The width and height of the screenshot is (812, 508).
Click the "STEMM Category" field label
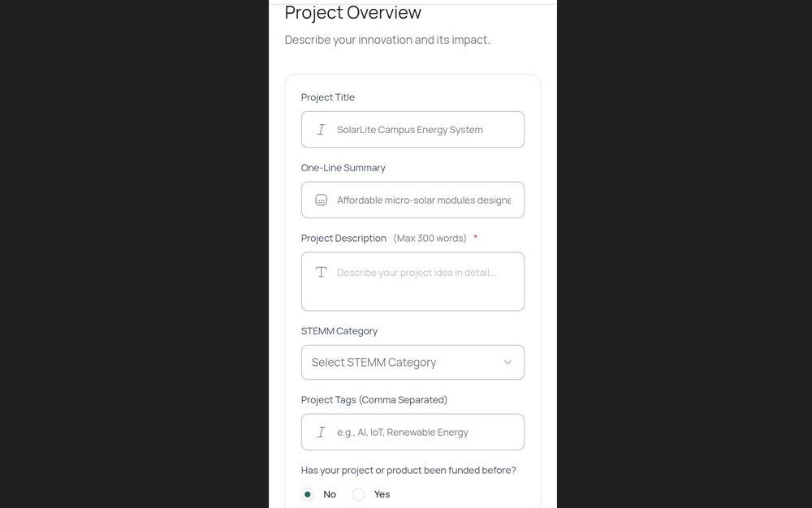click(x=339, y=331)
